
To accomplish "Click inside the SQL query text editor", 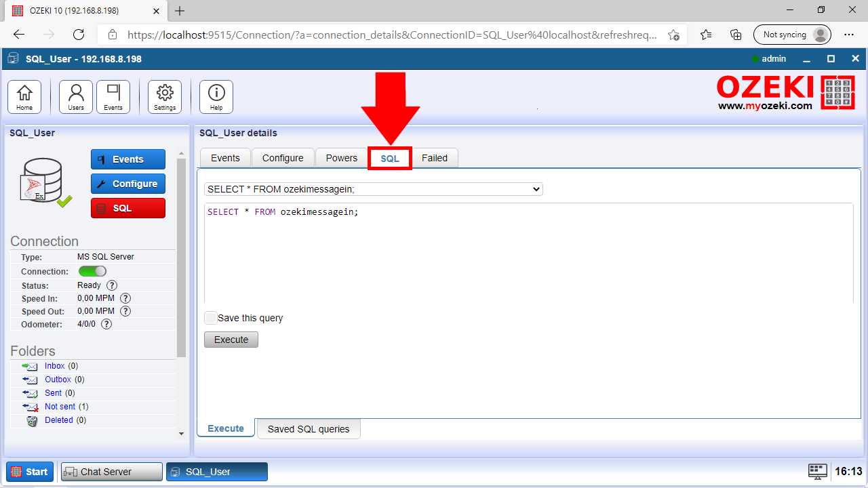I will [x=528, y=258].
